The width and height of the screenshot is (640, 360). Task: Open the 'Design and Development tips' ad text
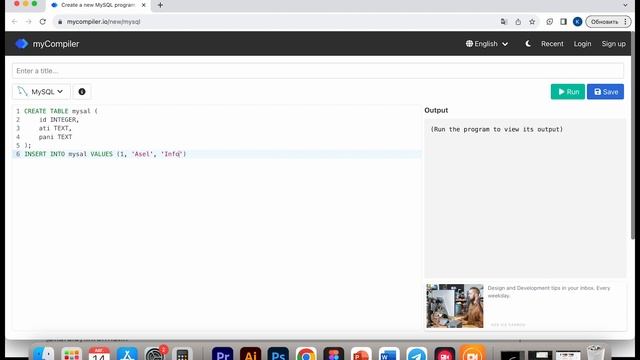(x=549, y=291)
